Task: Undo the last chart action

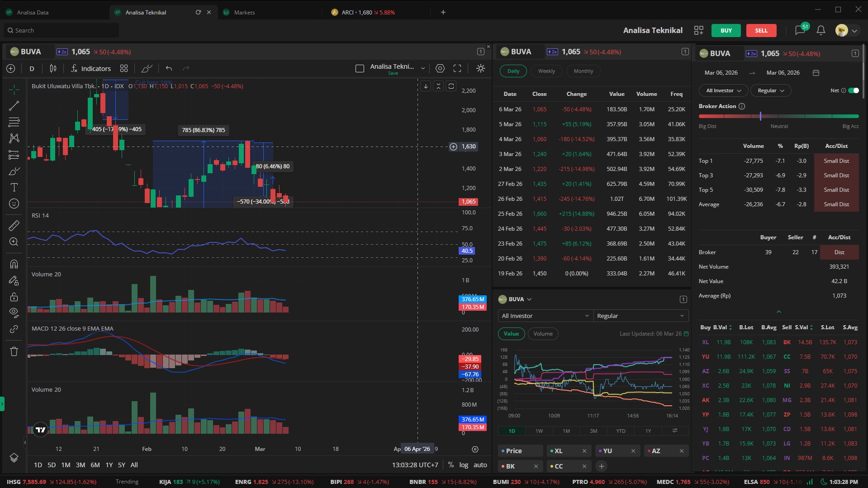Action: pyautogui.click(x=169, y=68)
